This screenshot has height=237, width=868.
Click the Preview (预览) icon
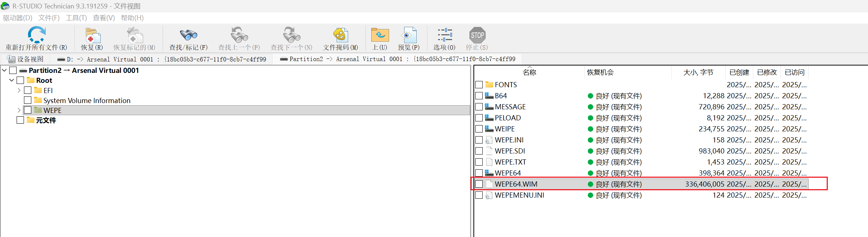[x=409, y=35]
